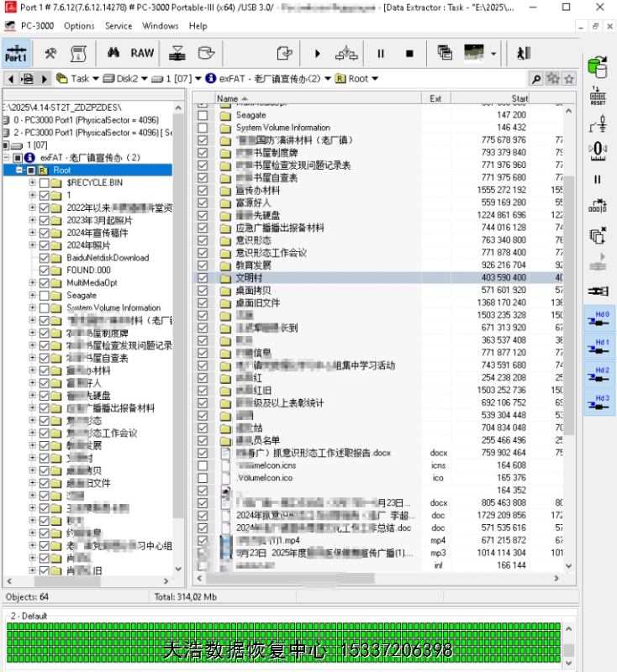Screen dimensions: 617x672
Task: Toggle the $RECYCLE.BIN checkbox in tree
Action: coord(45,182)
